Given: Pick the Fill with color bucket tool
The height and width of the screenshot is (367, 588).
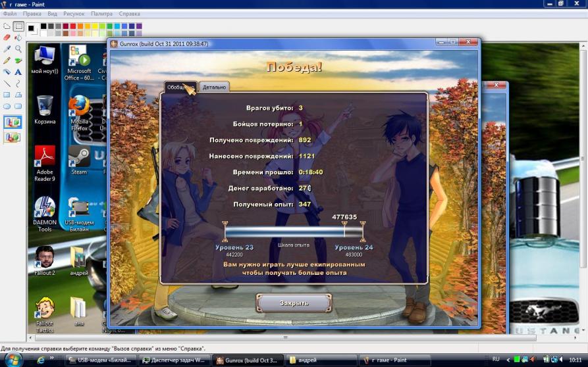Looking at the screenshot, I should 18,37.
